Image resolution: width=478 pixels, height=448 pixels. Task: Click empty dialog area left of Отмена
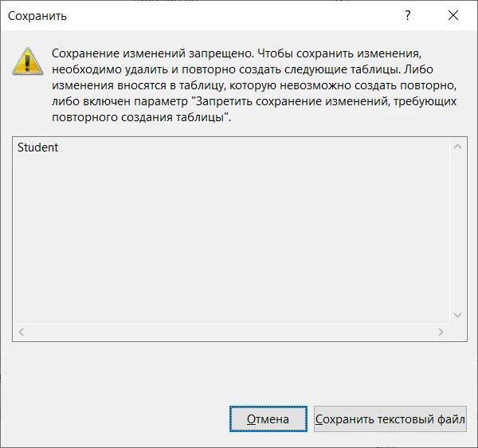tap(119, 419)
